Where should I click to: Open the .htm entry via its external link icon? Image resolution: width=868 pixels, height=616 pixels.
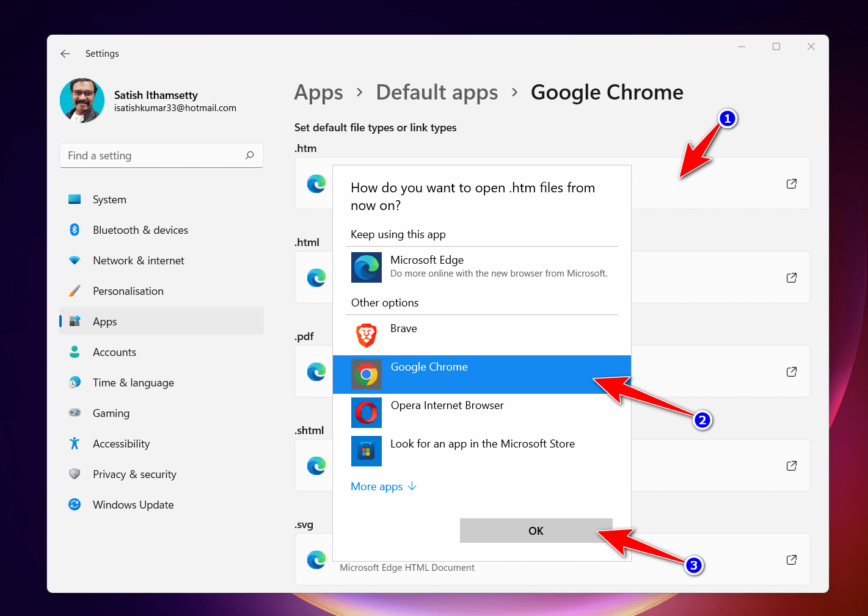pos(791,183)
